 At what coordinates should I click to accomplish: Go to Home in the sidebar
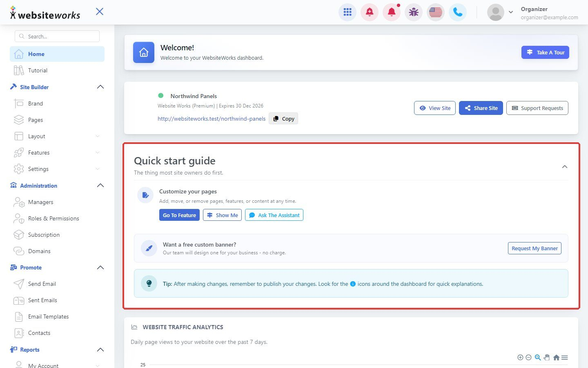coord(57,54)
